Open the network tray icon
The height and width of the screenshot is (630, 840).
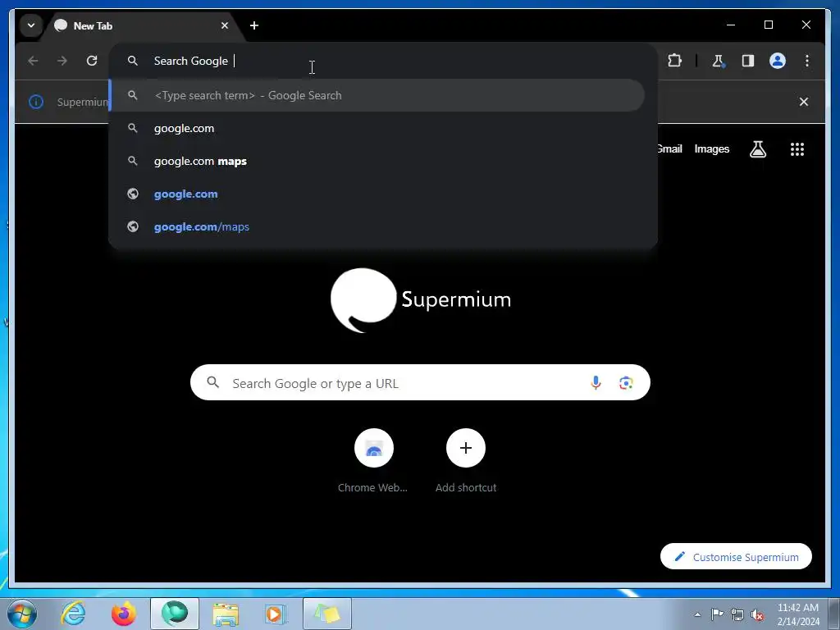coord(737,614)
